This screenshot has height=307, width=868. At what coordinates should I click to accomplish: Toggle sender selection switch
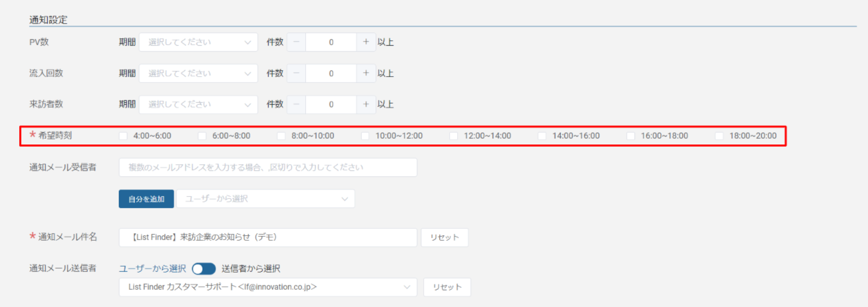[x=203, y=269]
